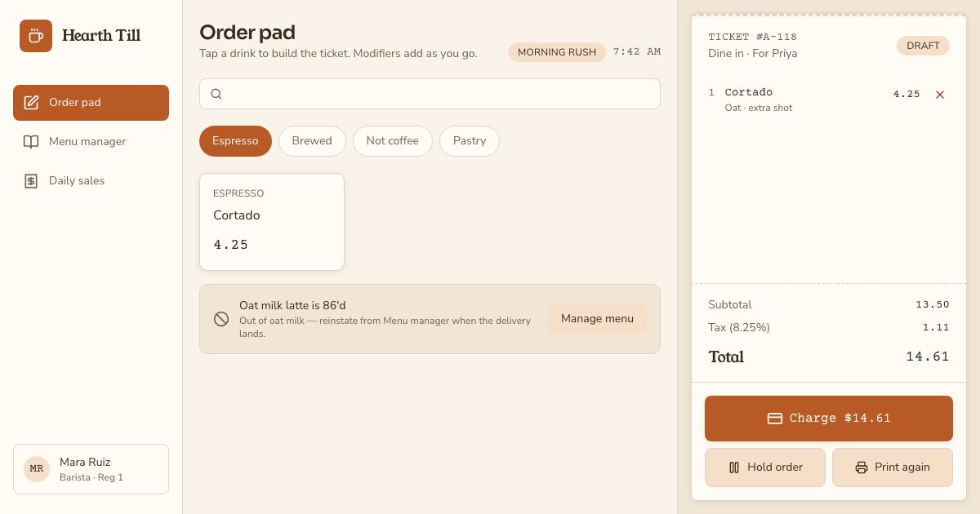Click the Oat milk latte is 86'd heading

pos(292,305)
